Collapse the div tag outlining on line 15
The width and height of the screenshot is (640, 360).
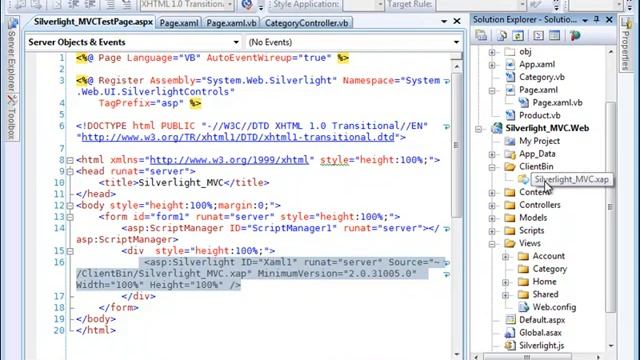pyautogui.click(x=70, y=251)
